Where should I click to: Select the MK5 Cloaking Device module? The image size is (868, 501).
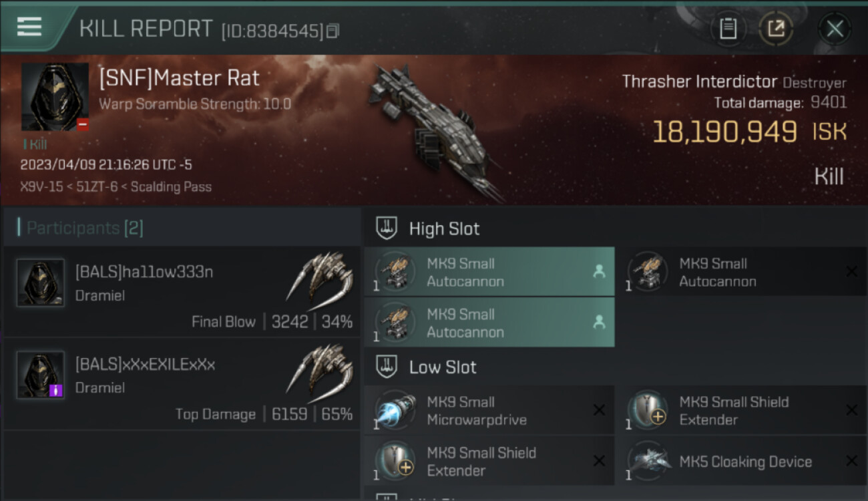pyautogui.click(x=746, y=462)
